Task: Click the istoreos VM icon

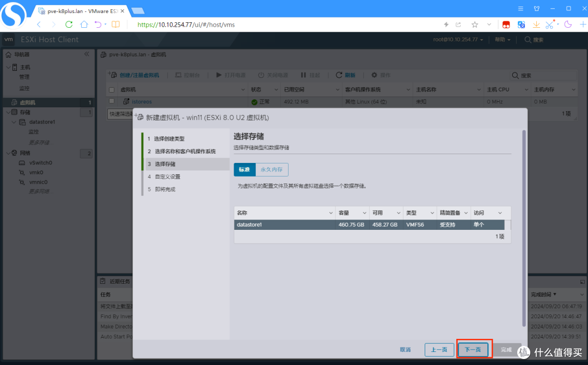Action: pyautogui.click(x=126, y=101)
